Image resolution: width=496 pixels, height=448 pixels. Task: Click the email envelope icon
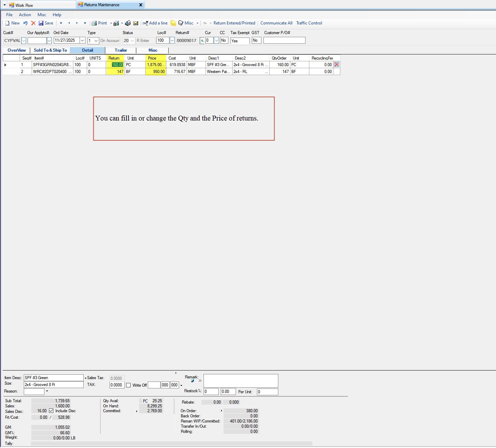tap(136, 23)
